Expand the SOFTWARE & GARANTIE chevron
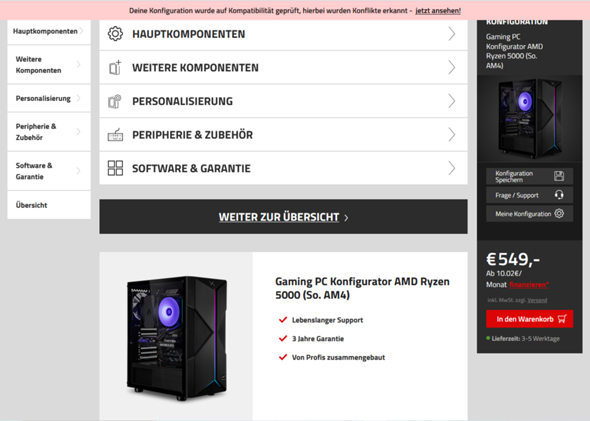Viewport: 590px width, 421px height. tap(452, 168)
